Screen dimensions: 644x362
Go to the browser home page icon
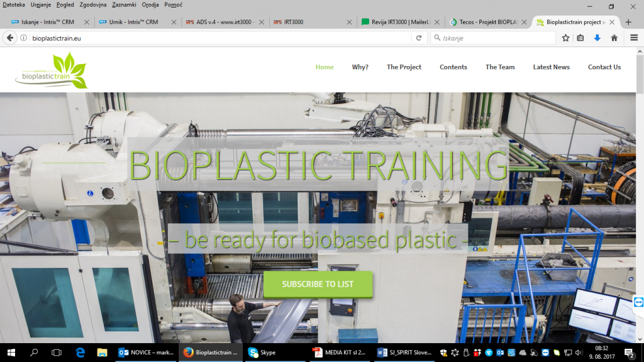pyautogui.click(x=614, y=38)
